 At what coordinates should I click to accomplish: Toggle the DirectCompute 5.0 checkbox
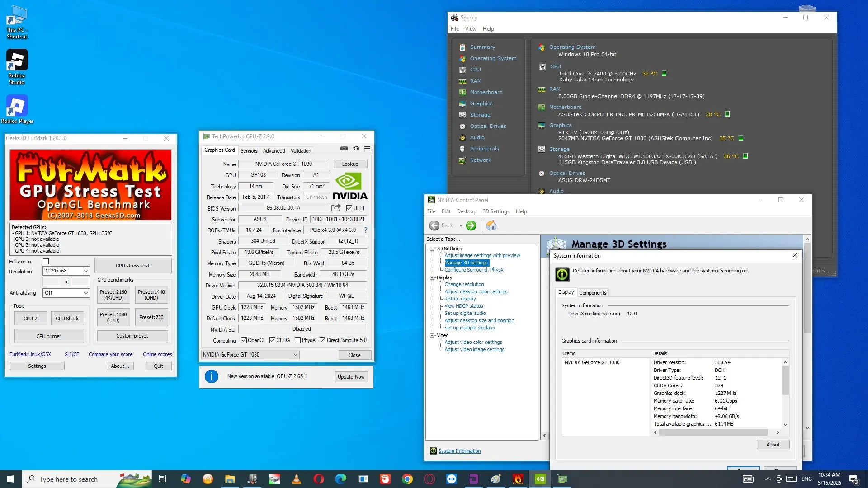pyautogui.click(x=322, y=340)
